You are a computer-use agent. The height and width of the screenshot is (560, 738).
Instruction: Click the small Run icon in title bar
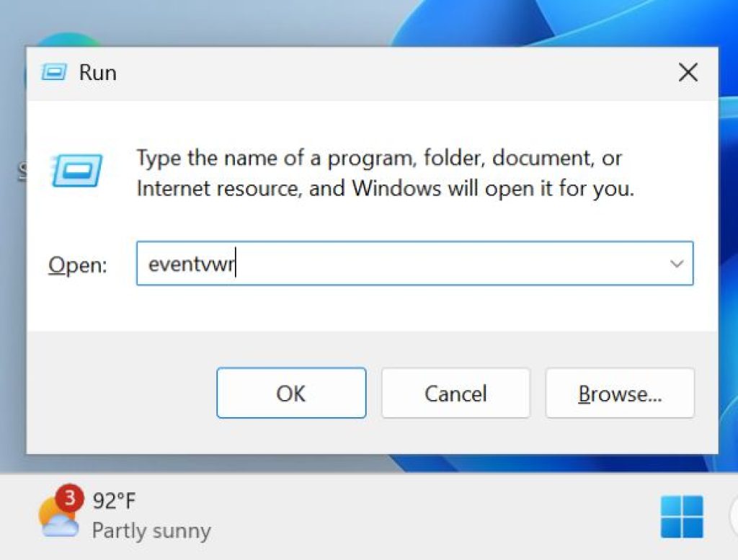click(x=53, y=73)
